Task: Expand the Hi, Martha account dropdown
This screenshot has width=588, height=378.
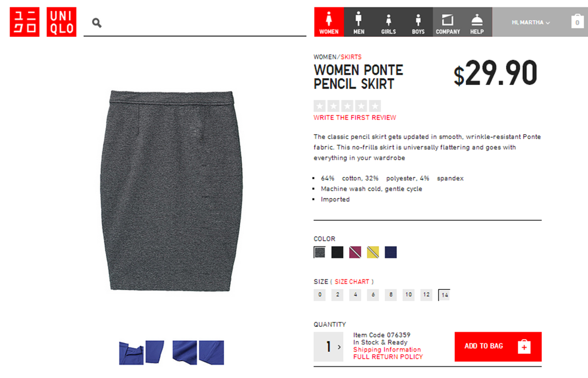Action: click(531, 22)
